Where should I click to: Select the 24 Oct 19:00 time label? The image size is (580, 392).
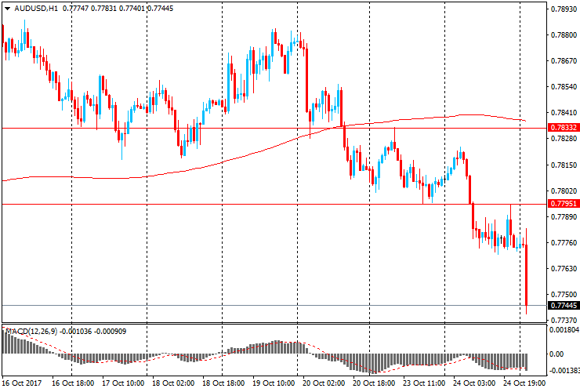coord(524,383)
